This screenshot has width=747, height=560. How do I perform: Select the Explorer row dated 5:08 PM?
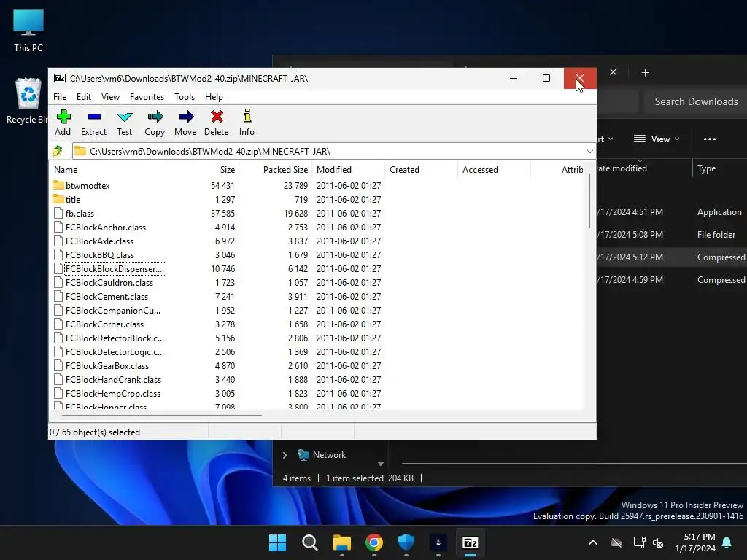click(x=672, y=234)
